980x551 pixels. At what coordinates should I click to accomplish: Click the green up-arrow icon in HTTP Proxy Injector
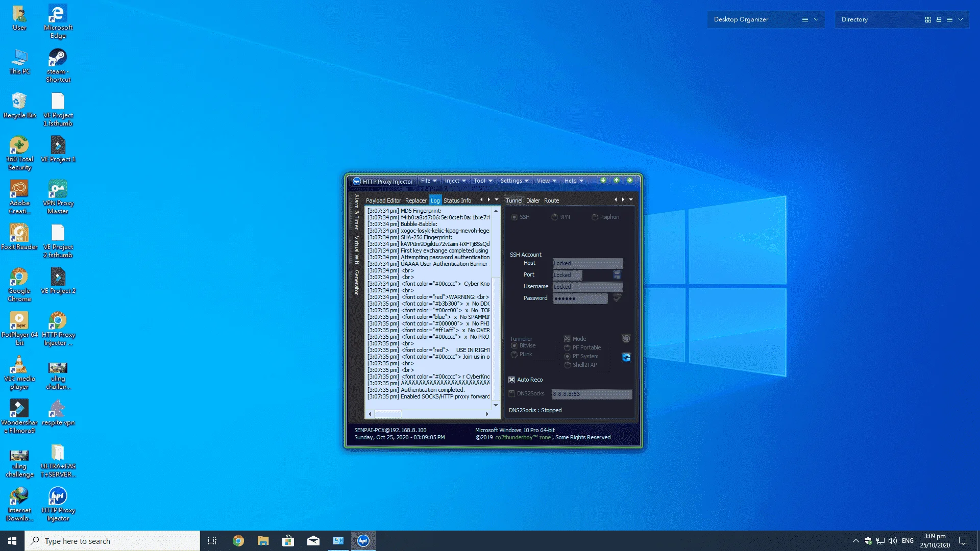point(616,181)
